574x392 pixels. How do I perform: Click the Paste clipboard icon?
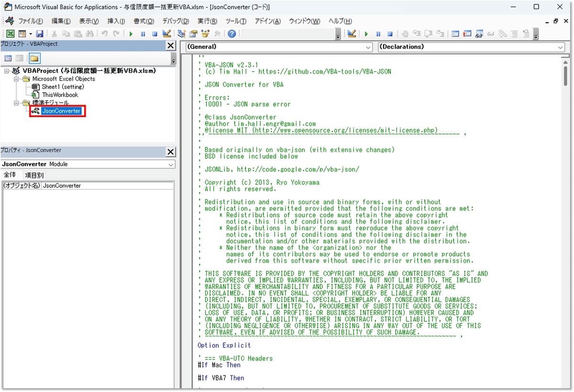[x=77, y=34]
